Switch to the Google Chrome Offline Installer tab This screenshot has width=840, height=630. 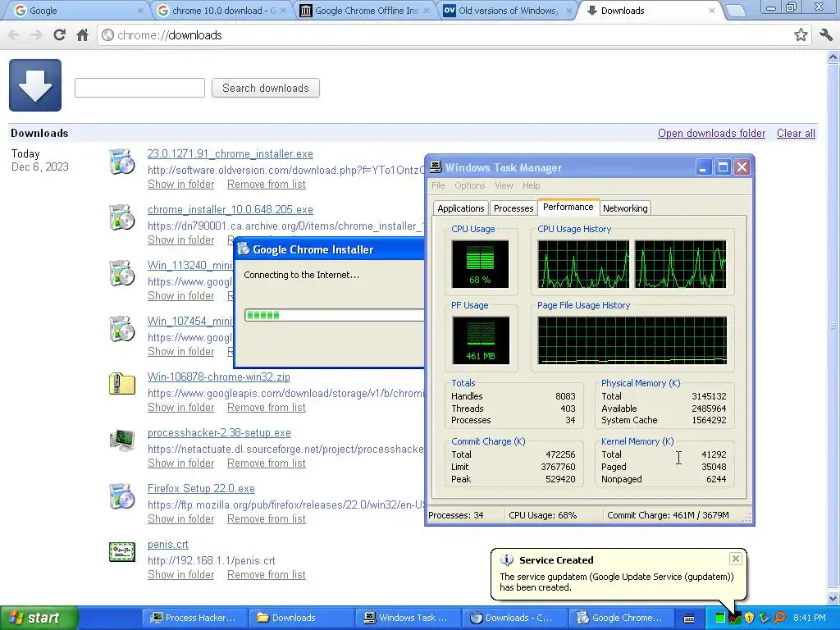pos(365,11)
